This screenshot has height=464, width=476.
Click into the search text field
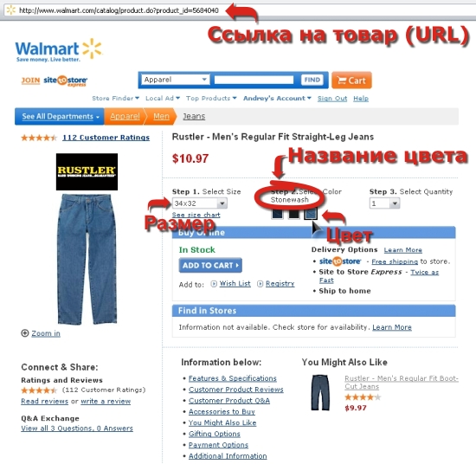click(x=254, y=80)
